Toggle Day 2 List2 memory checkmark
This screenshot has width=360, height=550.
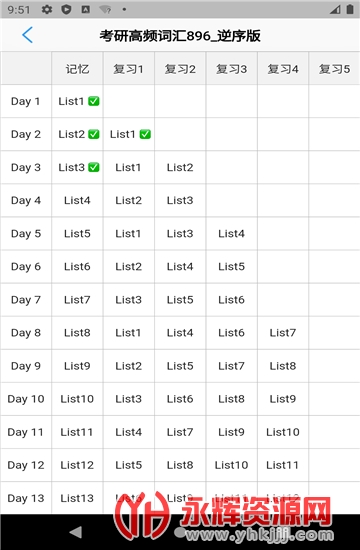[94, 134]
